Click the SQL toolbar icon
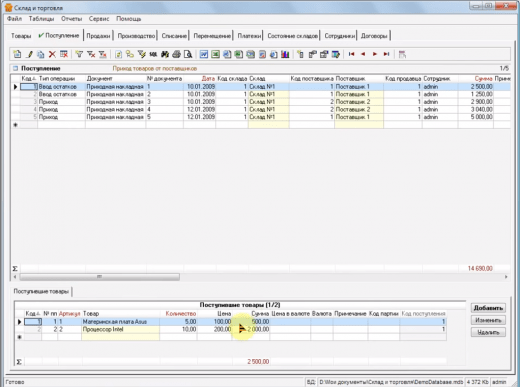 click(153, 54)
